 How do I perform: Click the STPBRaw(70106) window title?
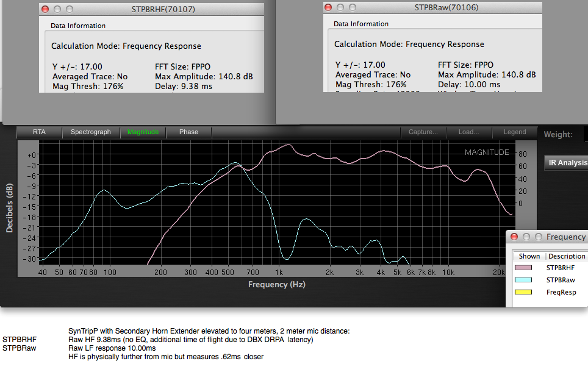[446, 7]
